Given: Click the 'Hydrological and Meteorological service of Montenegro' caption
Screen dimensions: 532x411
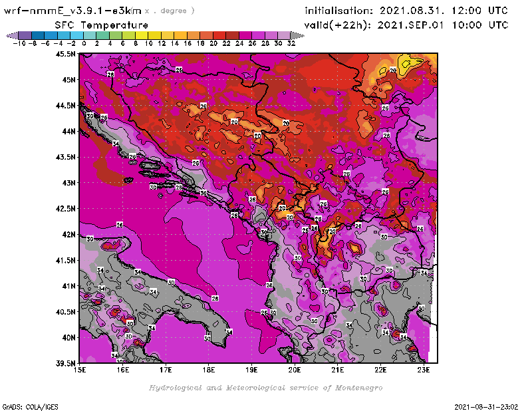Looking at the screenshot, I should tap(265, 388).
